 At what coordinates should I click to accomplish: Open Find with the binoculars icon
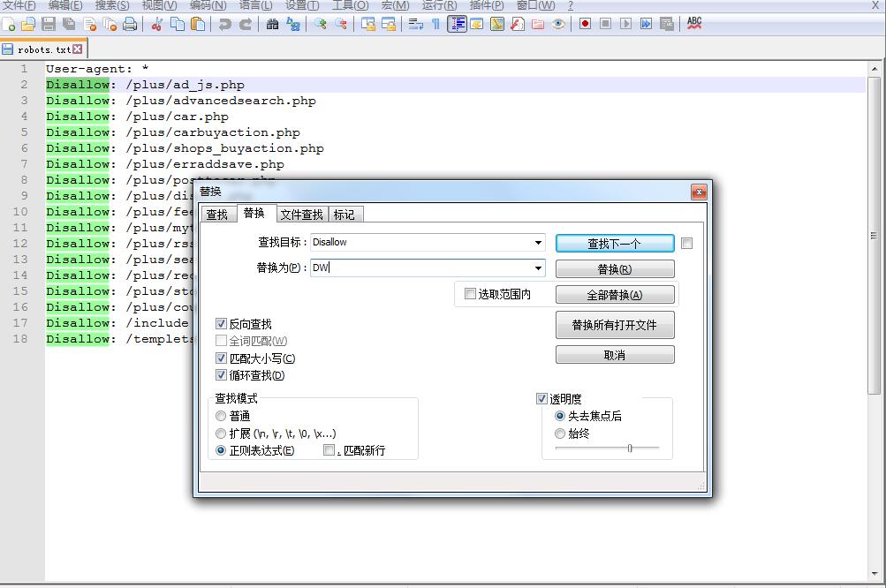270,25
